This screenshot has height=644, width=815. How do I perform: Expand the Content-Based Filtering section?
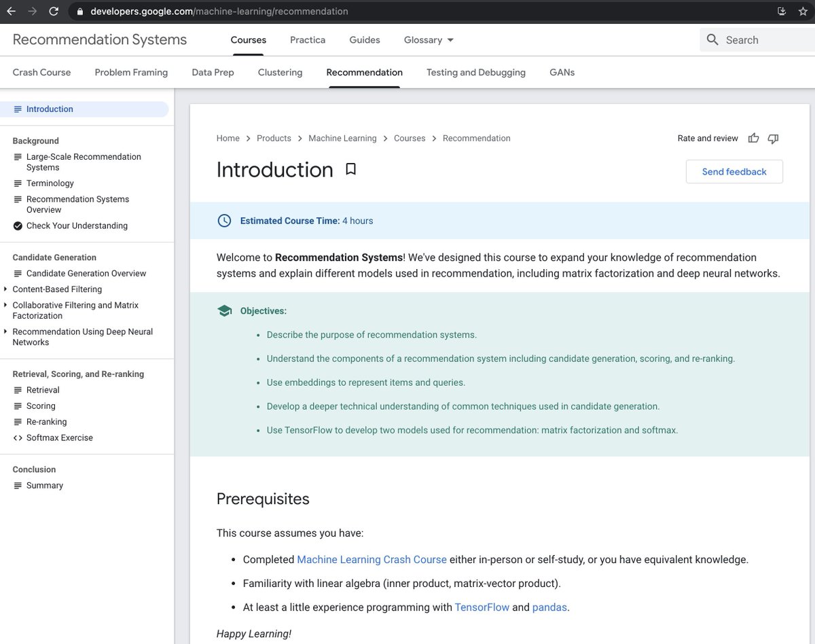click(x=5, y=289)
